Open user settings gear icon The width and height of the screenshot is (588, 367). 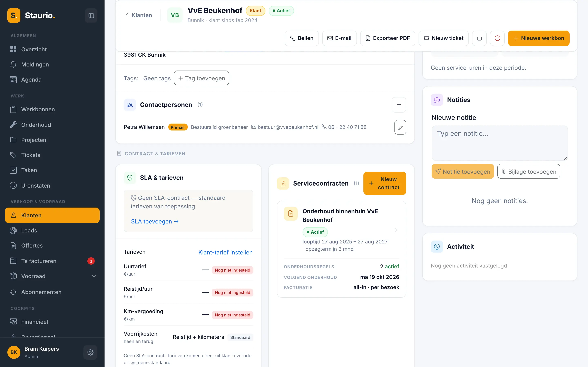pos(90,352)
